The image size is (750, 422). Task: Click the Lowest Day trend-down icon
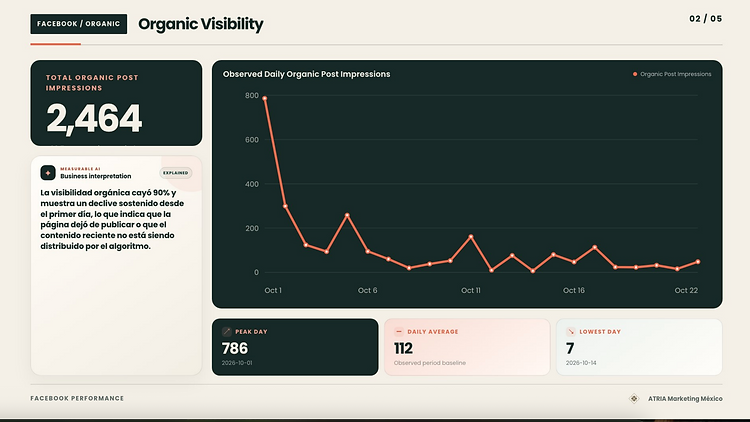click(x=571, y=332)
